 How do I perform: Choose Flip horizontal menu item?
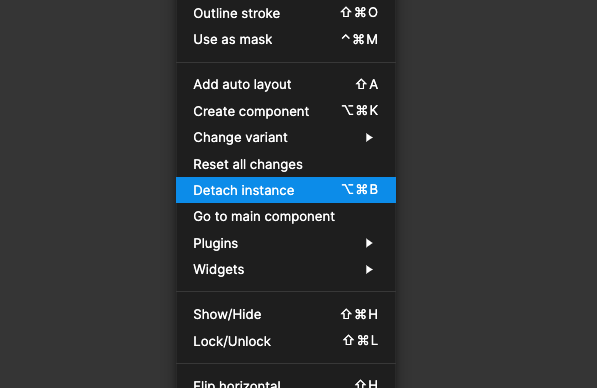point(286,382)
